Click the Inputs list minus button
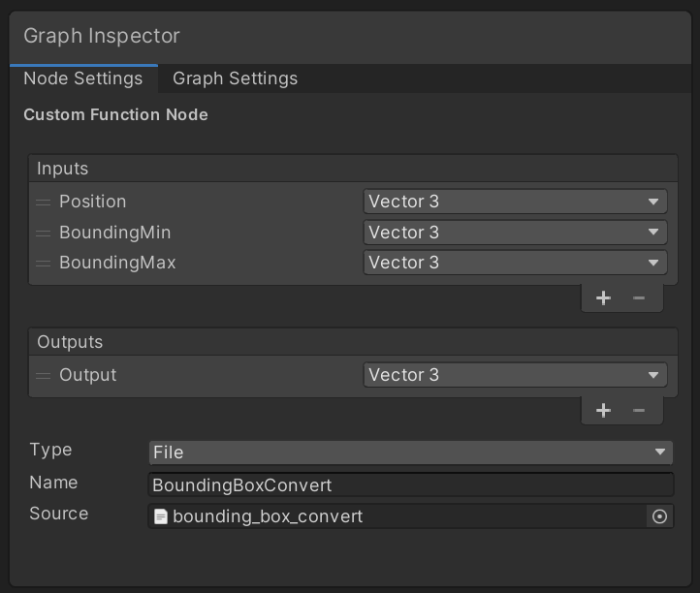The height and width of the screenshot is (593, 700). 639,297
